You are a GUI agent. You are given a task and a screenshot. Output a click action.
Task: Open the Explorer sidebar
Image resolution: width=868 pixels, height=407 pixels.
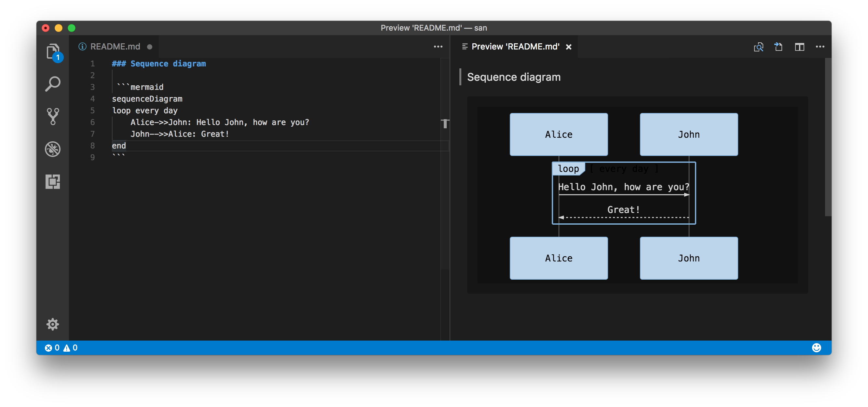click(x=53, y=51)
